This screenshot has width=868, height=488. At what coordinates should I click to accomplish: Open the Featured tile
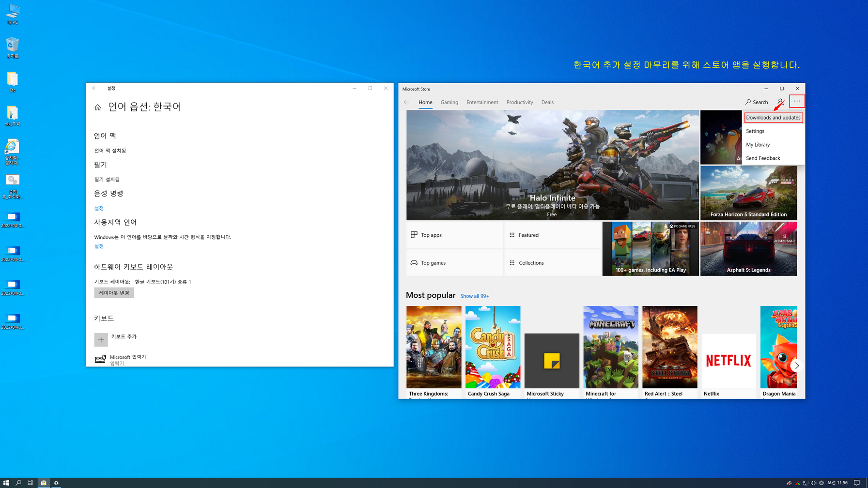tap(552, 235)
